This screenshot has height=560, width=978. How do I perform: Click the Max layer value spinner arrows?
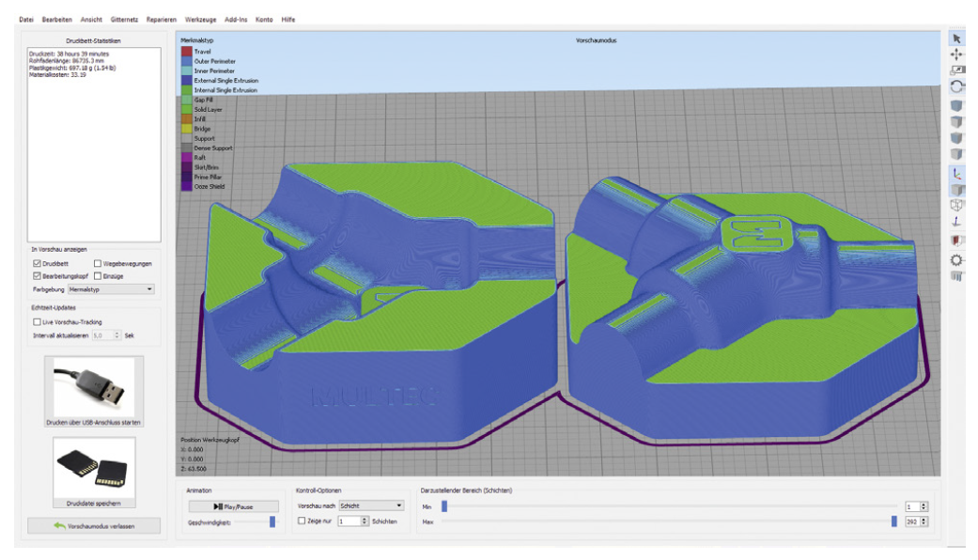coord(924,521)
